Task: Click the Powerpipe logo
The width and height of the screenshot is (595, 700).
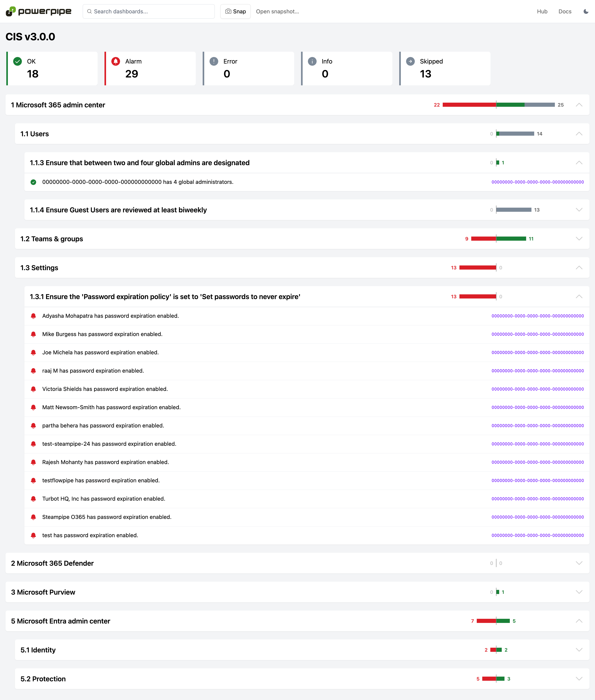Action: click(38, 11)
